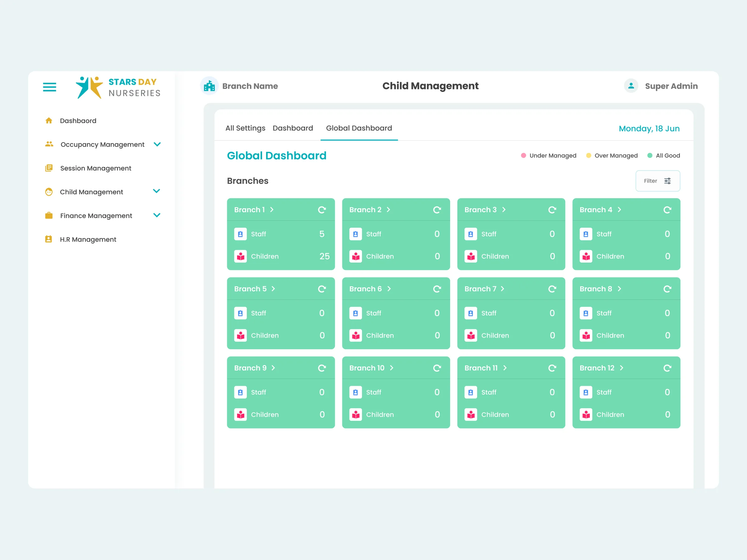Click the Staff icon in Branch 1

coord(241,234)
